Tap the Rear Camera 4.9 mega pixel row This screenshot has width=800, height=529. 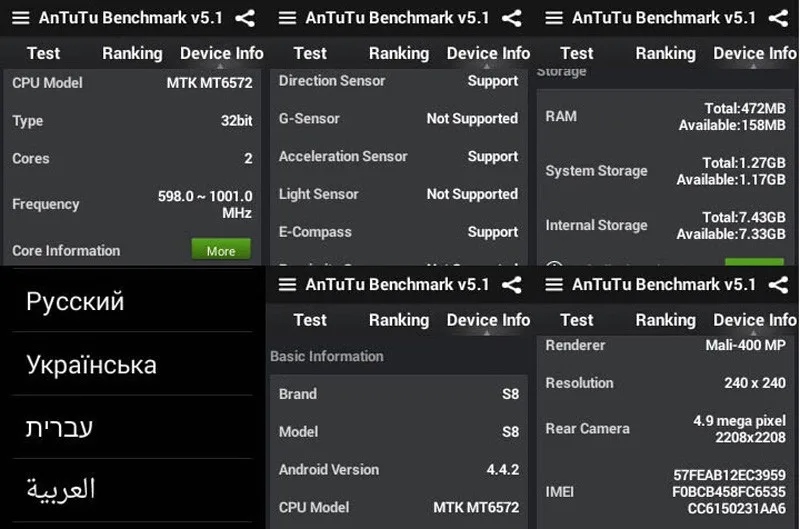(665, 429)
